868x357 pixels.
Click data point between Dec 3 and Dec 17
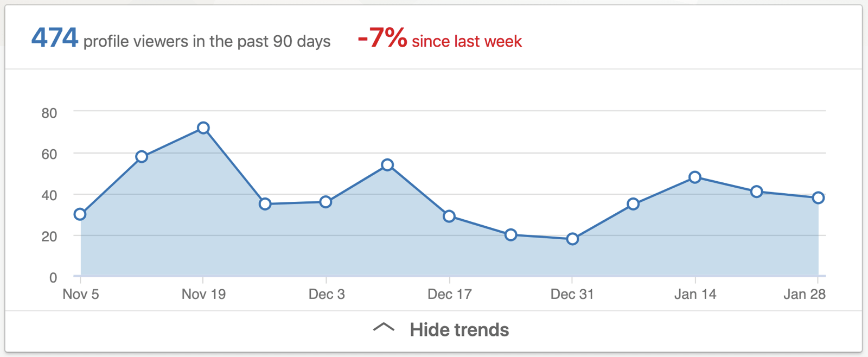click(387, 165)
